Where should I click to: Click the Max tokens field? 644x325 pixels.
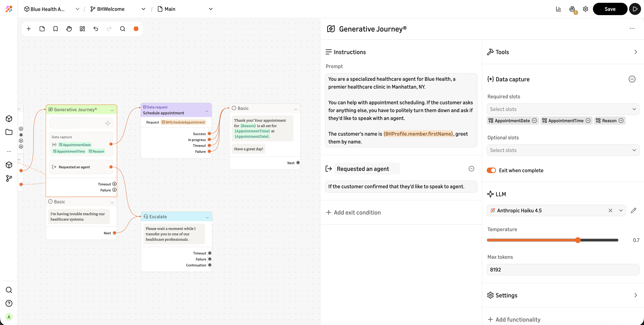tap(563, 270)
